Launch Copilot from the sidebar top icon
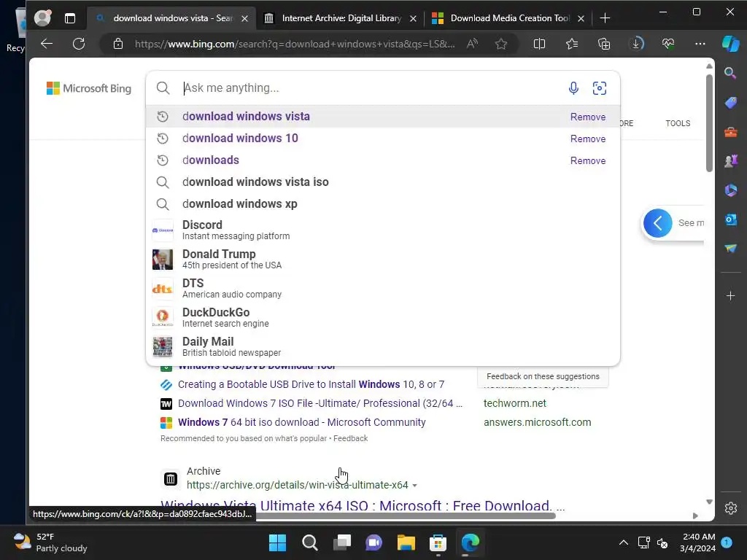Screen dimensions: 747x560 (x=730, y=43)
